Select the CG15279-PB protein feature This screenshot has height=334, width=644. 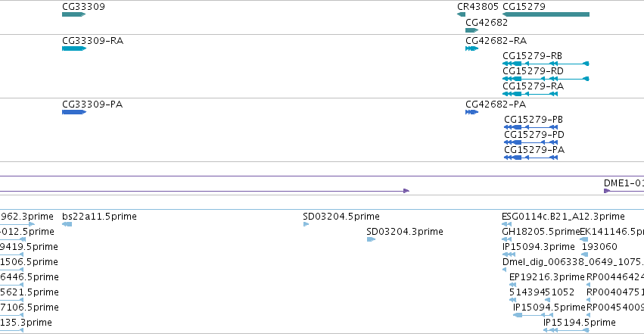point(530,127)
